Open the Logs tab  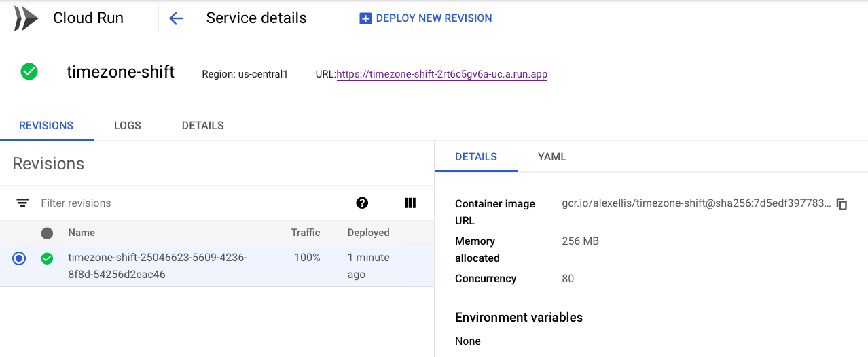(x=128, y=126)
